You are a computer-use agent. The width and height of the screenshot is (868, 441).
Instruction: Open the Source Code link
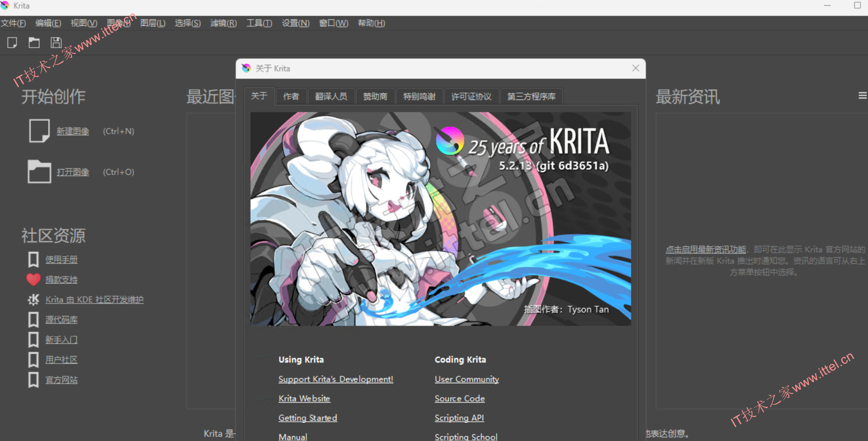tap(459, 399)
